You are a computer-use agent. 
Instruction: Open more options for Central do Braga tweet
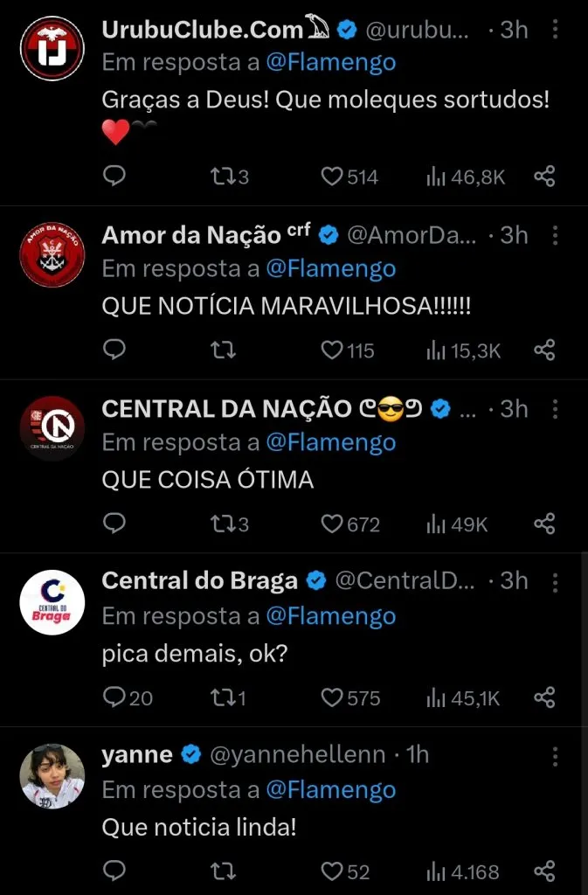point(557,581)
